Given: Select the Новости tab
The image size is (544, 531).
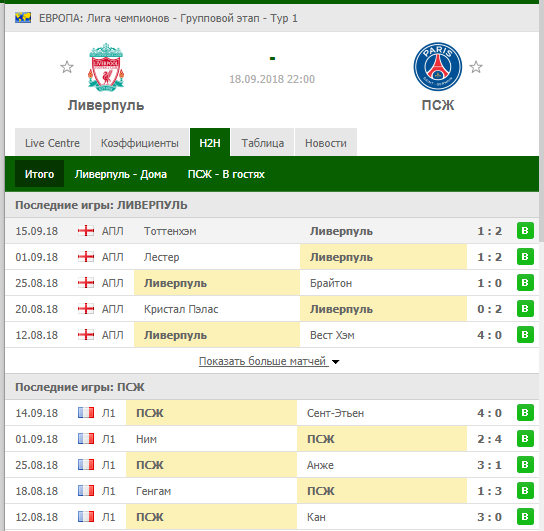Looking at the screenshot, I should coord(326,143).
